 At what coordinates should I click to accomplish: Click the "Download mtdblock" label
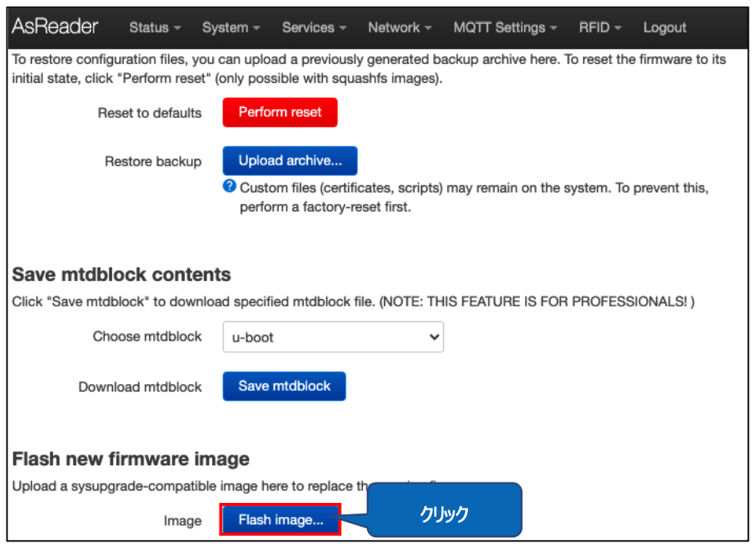point(140,387)
